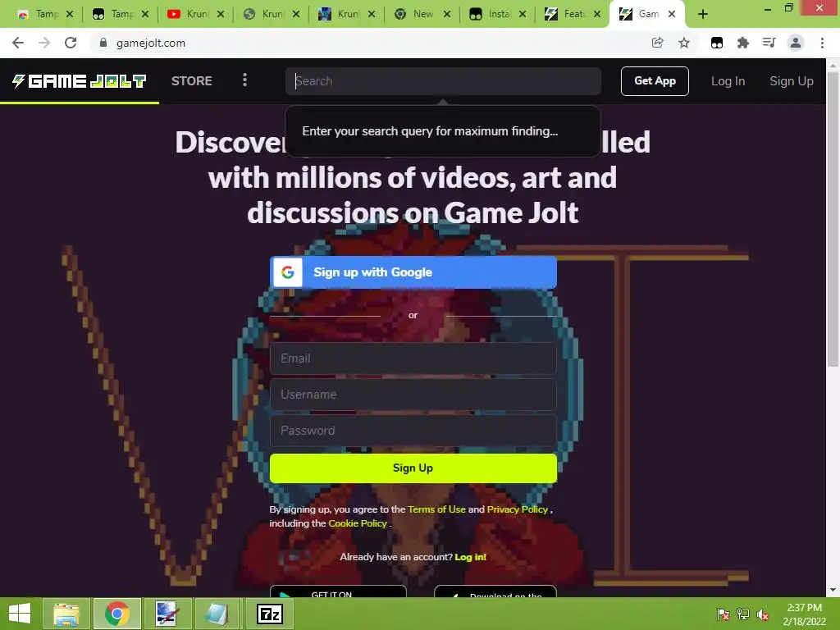Reload the gamejolt.com page
Image resolution: width=840 pixels, height=630 pixels.
coord(71,43)
